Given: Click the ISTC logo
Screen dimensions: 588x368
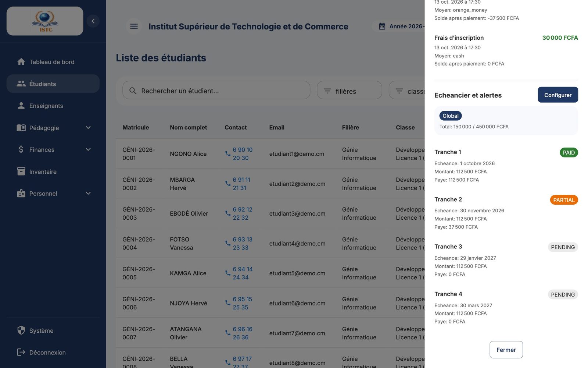Looking at the screenshot, I should 45,21.
